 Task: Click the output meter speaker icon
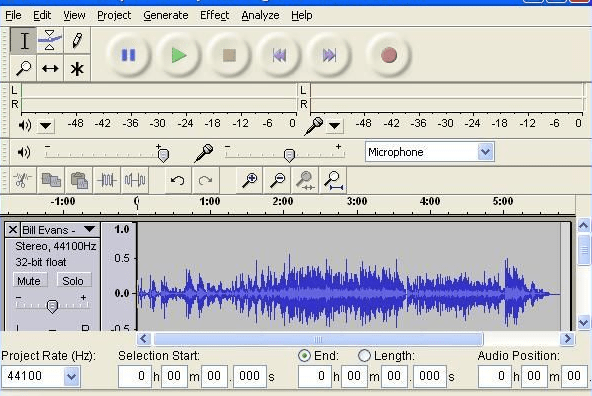[x=25, y=125]
